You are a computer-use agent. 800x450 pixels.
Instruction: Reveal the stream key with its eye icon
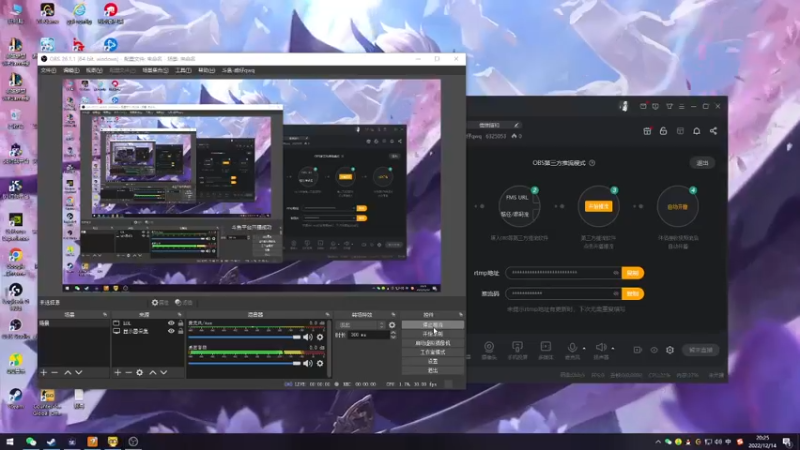point(616,294)
